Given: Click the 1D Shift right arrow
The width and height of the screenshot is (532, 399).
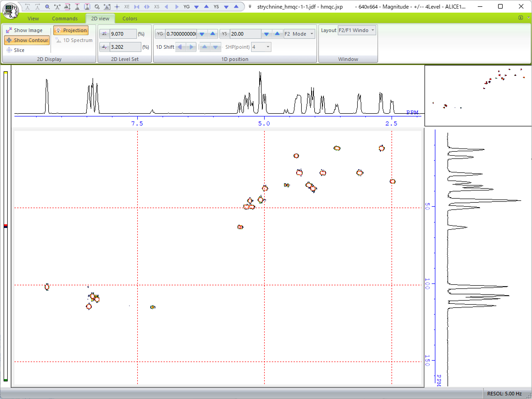Looking at the screenshot, I should point(191,47).
